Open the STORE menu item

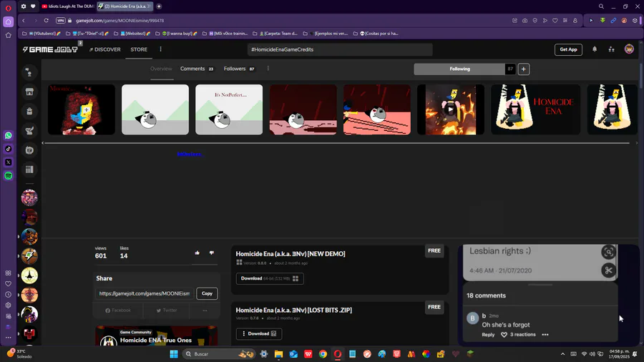139,49
